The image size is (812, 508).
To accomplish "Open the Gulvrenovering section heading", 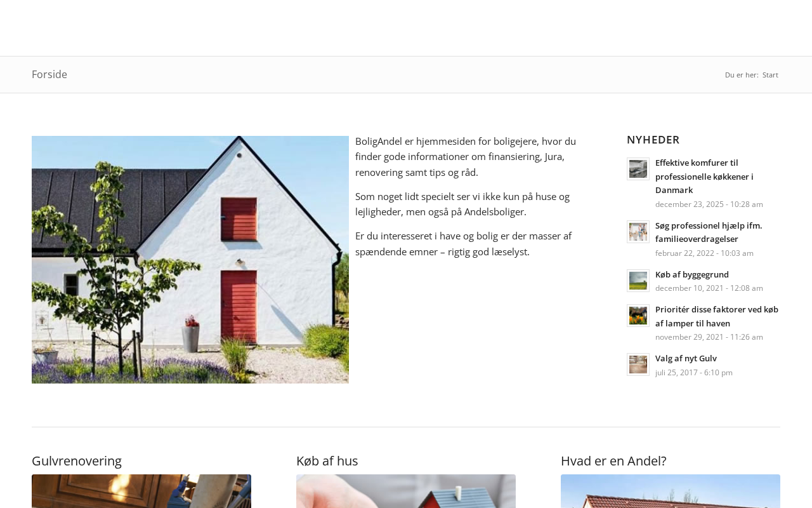I will coord(77,460).
